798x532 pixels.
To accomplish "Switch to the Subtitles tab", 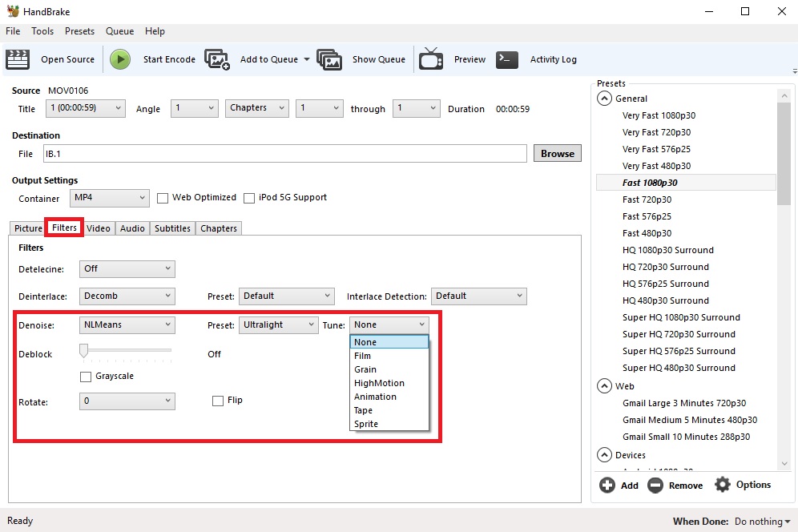I will point(172,228).
